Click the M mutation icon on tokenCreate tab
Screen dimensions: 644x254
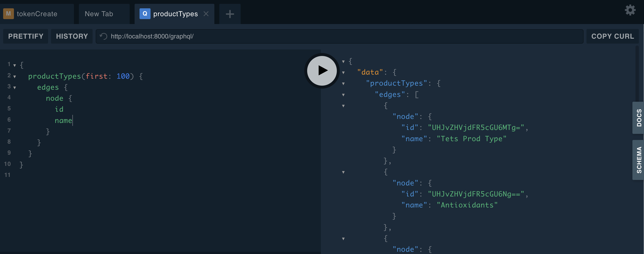point(9,14)
